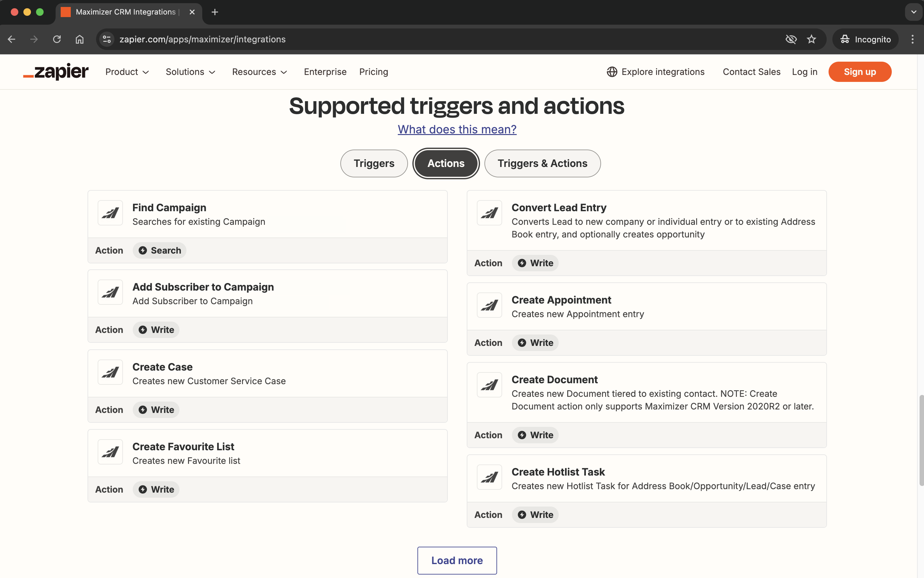This screenshot has height=578, width=924.
Task: Reload the page
Action: (57, 39)
